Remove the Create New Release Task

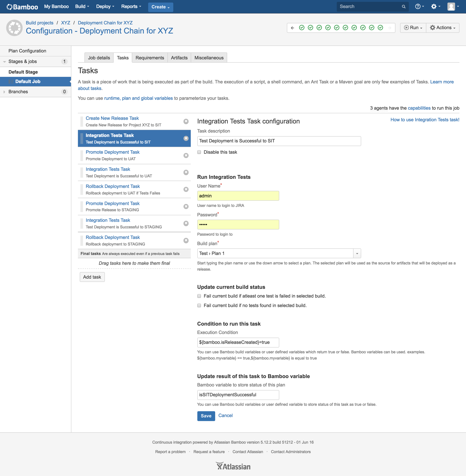(186, 121)
